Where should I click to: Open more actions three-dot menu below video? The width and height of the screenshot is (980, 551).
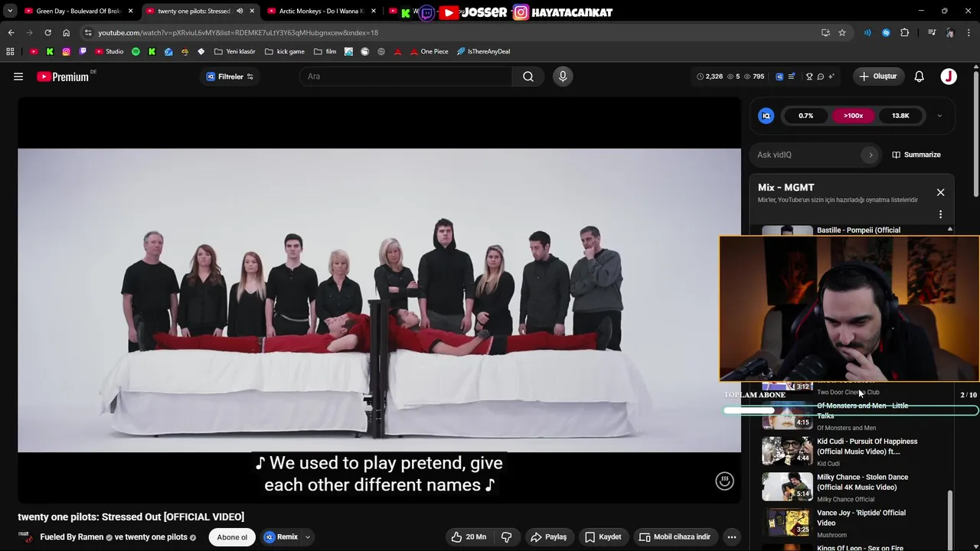tap(732, 537)
